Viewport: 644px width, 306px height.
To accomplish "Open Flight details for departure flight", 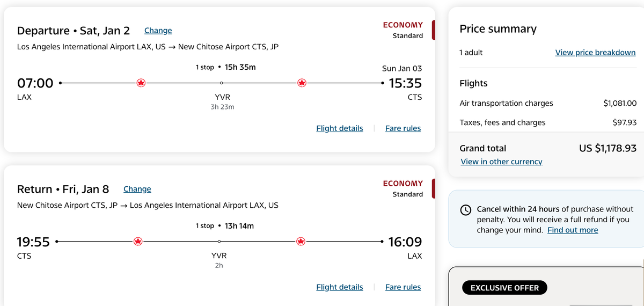I will click(x=339, y=128).
